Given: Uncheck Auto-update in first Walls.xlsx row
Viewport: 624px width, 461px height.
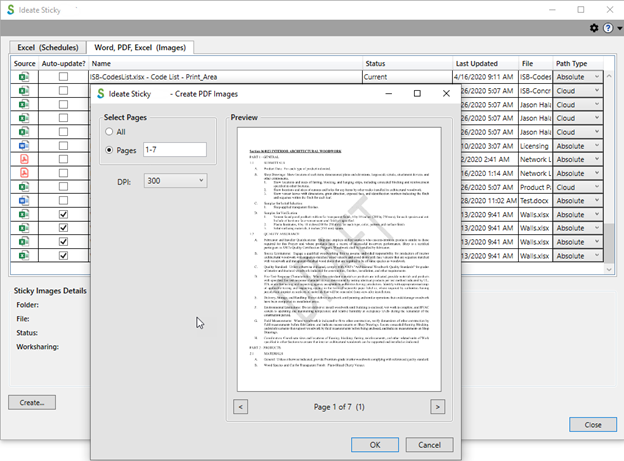Looking at the screenshot, I should [63, 214].
